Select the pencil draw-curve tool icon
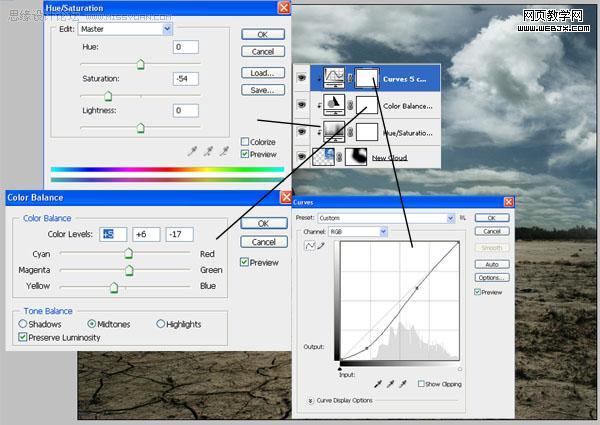The width and height of the screenshot is (600, 425). (x=321, y=246)
